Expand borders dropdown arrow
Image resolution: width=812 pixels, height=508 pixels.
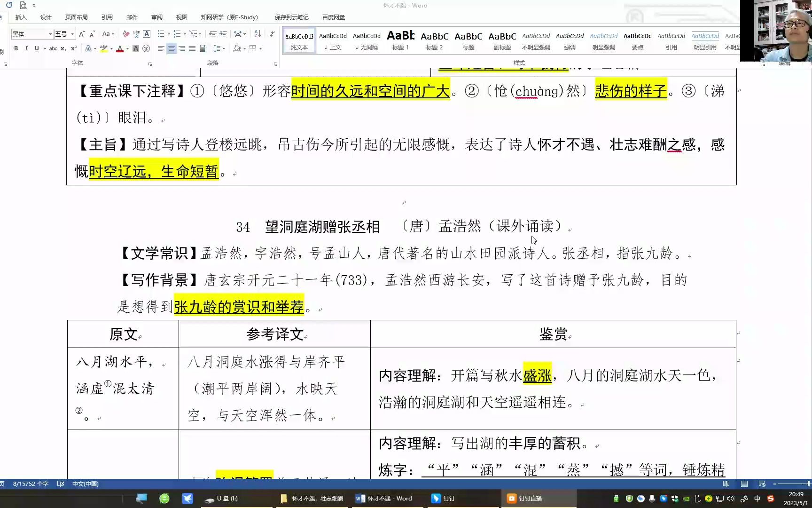tap(260, 48)
